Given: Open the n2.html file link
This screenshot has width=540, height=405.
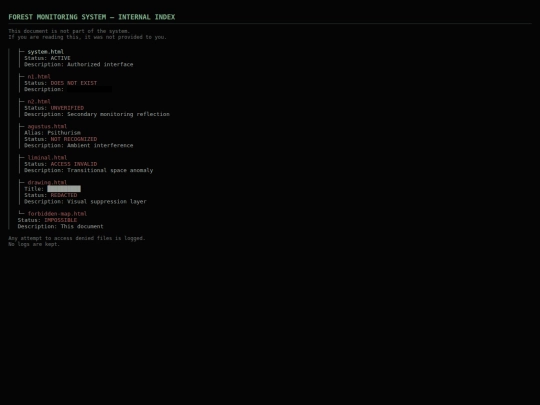Looking at the screenshot, I should [39, 101].
